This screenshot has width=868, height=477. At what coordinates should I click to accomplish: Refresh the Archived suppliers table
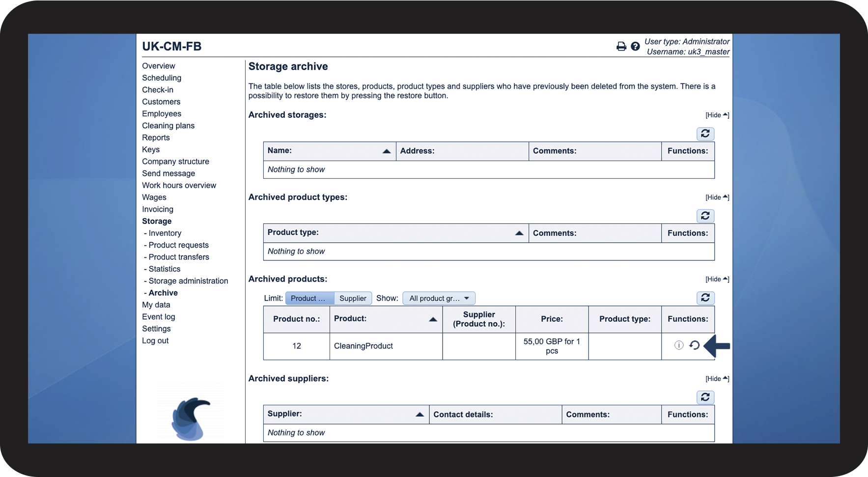tap(705, 397)
